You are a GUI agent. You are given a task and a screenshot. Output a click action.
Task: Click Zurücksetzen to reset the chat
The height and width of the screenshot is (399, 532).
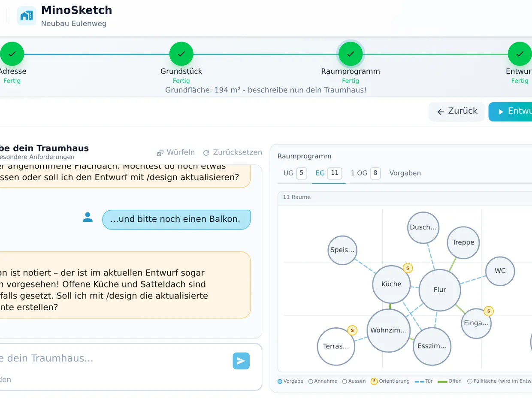click(233, 152)
